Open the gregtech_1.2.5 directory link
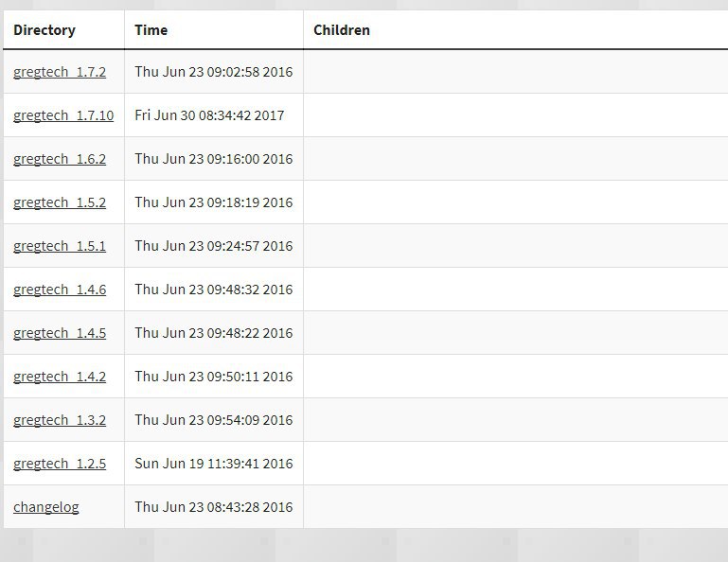 point(60,464)
